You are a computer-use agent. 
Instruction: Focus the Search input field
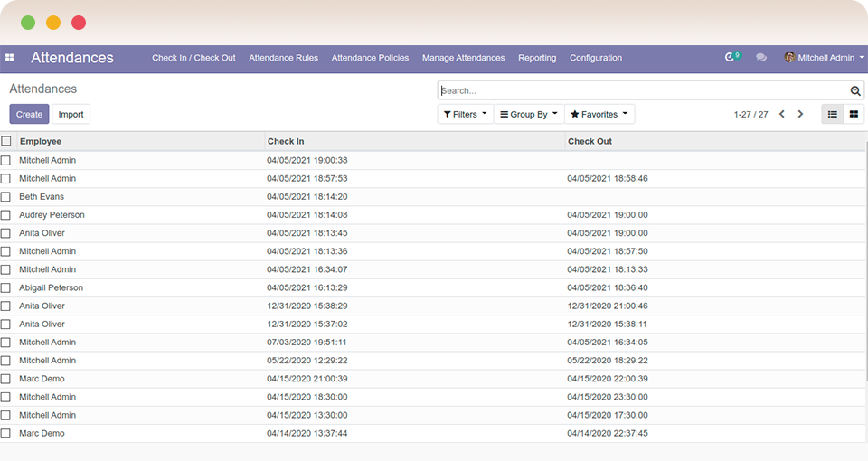tap(644, 90)
